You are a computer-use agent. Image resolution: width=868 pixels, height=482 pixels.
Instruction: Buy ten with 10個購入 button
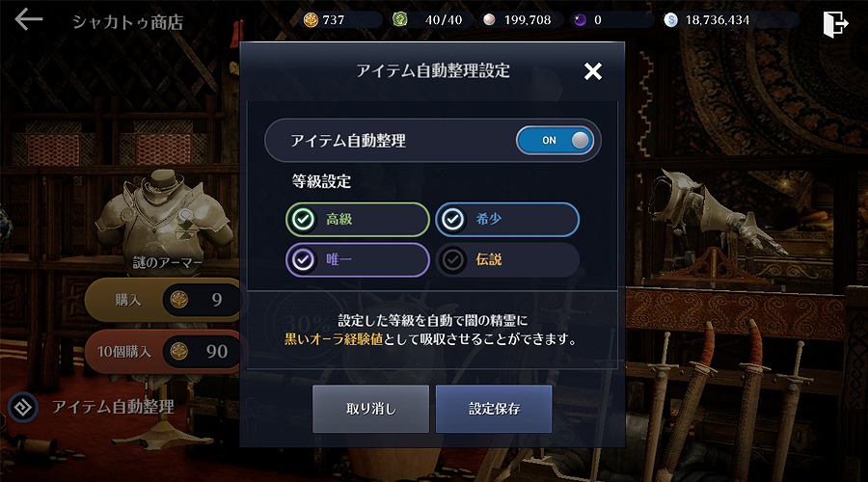pyautogui.click(x=162, y=351)
